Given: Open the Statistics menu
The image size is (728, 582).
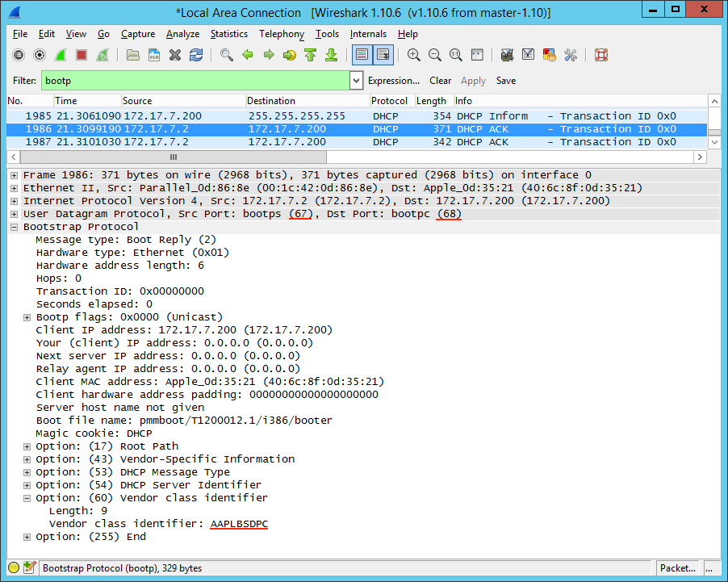Looking at the screenshot, I should pos(228,34).
